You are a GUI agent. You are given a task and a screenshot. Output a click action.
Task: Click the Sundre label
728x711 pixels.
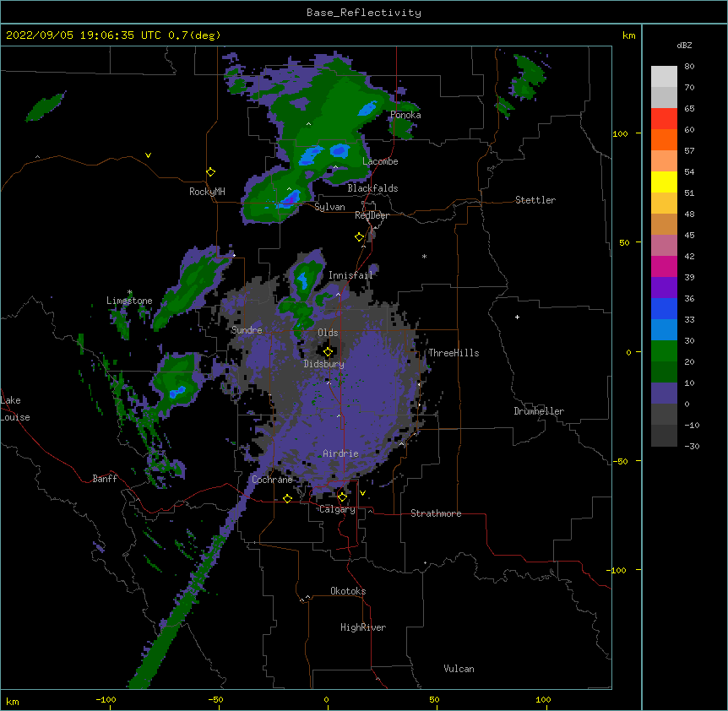247,330
